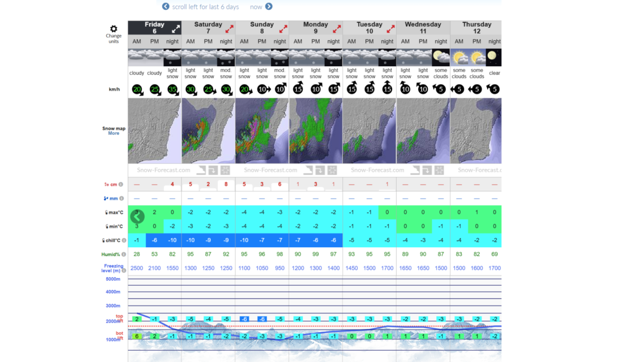Screen dimensions: 644x362
Task: Collapse the Friday 6 column with the white arrows
Action: 176,28
